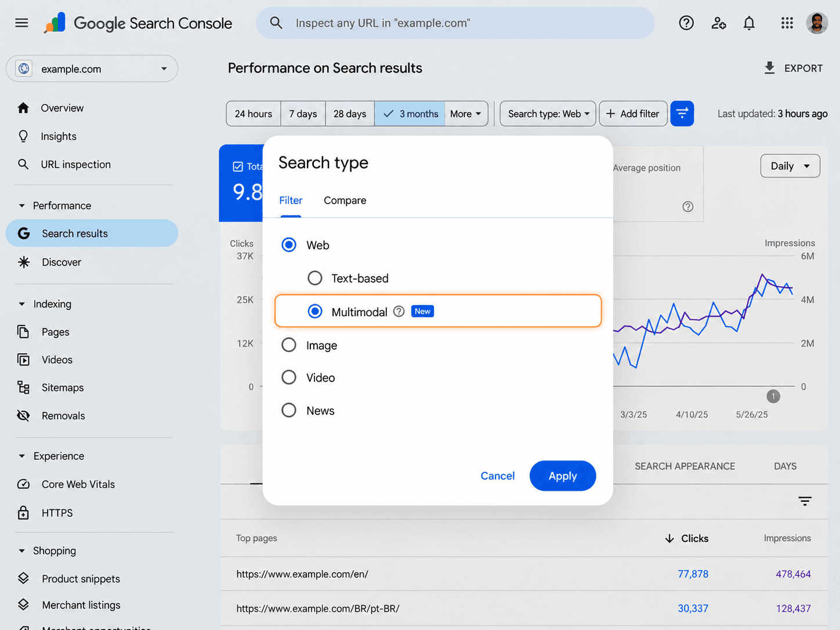Collapse the Performance section
The image size is (840, 630).
pyautogui.click(x=21, y=206)
